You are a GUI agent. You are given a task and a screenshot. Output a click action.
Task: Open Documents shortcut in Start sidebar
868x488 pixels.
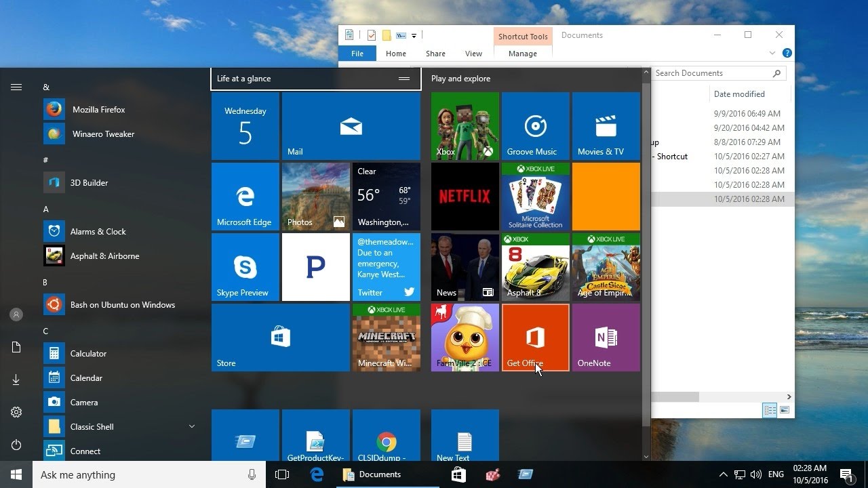coord(16,347)
